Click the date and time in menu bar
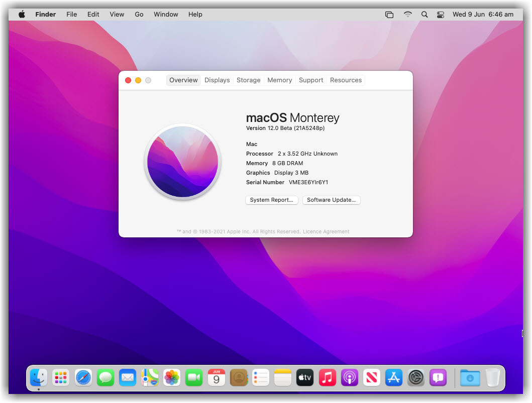The image size is (532, 403). point(483,14)
